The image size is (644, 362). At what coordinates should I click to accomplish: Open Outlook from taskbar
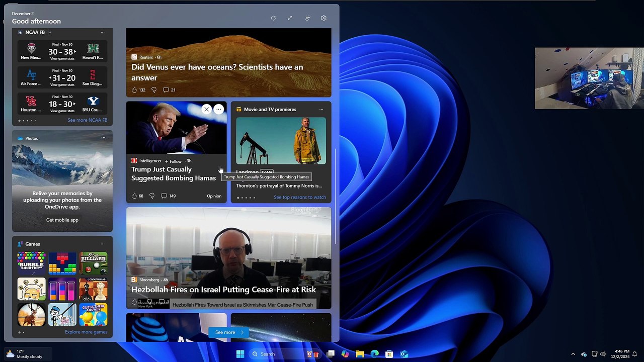tap(404, 354)
